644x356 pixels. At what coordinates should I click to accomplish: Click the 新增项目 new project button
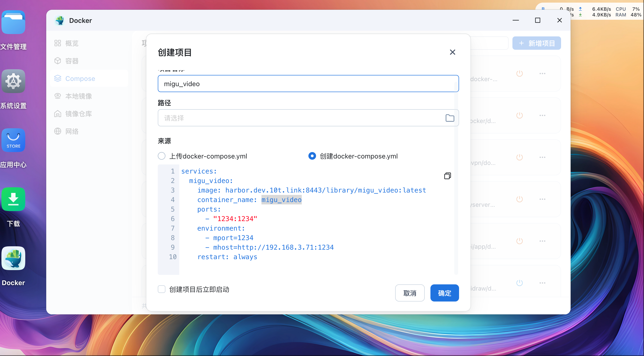537,43
